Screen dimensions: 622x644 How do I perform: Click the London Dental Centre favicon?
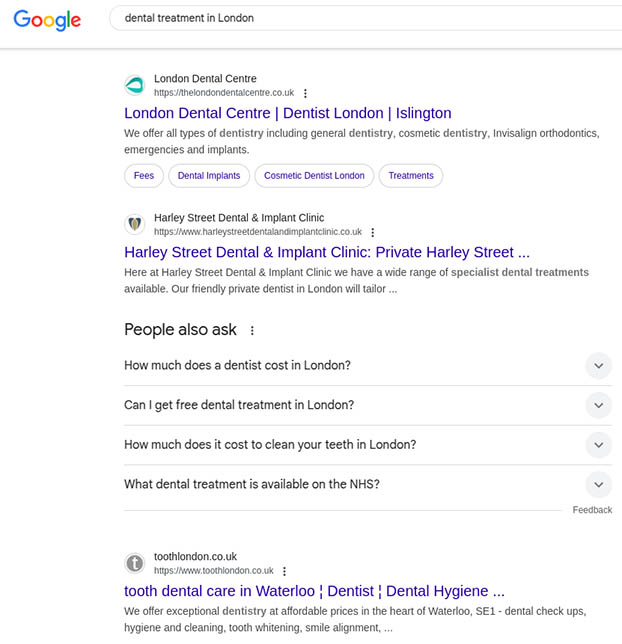[x=135, y=86]
